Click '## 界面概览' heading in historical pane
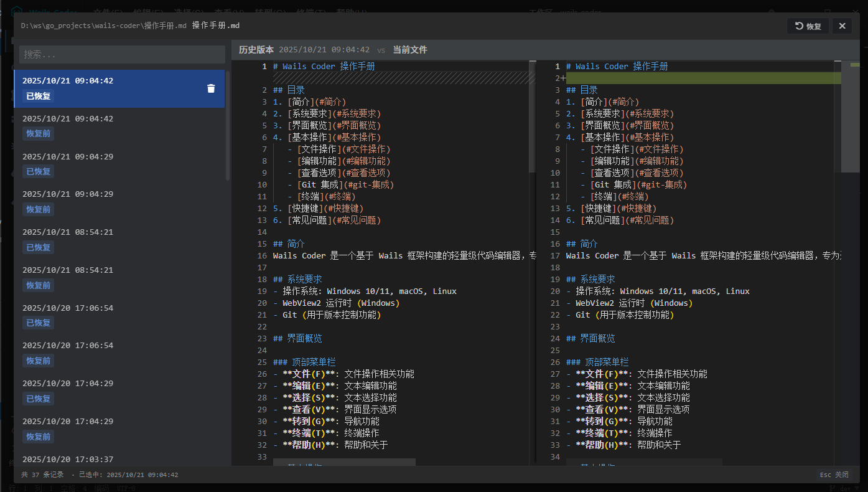The height and width of the screenshot is (492, 868). pyautogui.click(x=298, y=339)
